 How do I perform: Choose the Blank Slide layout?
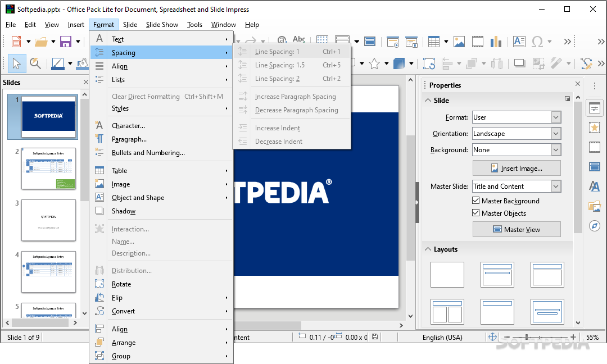coord(447,275)
